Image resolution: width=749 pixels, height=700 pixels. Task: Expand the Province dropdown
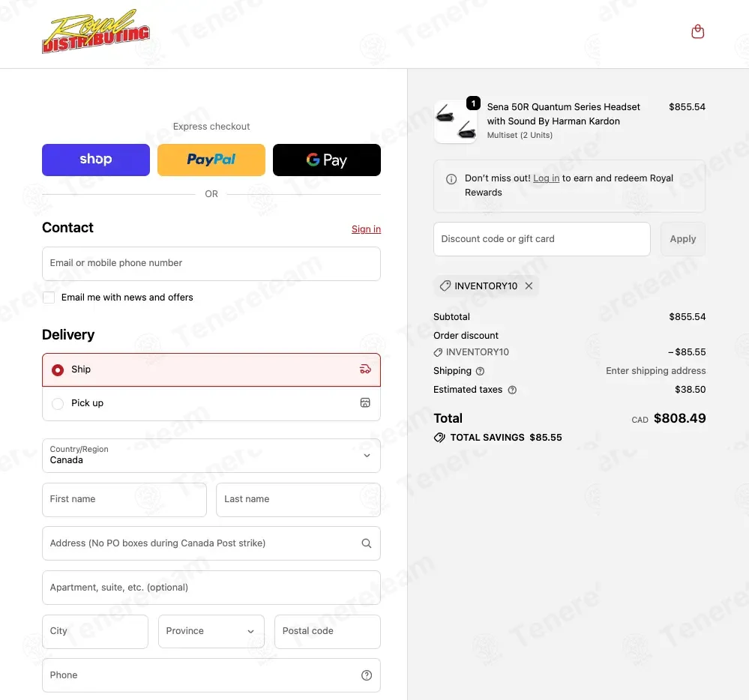pyautogui.click(x=211, y=632)
